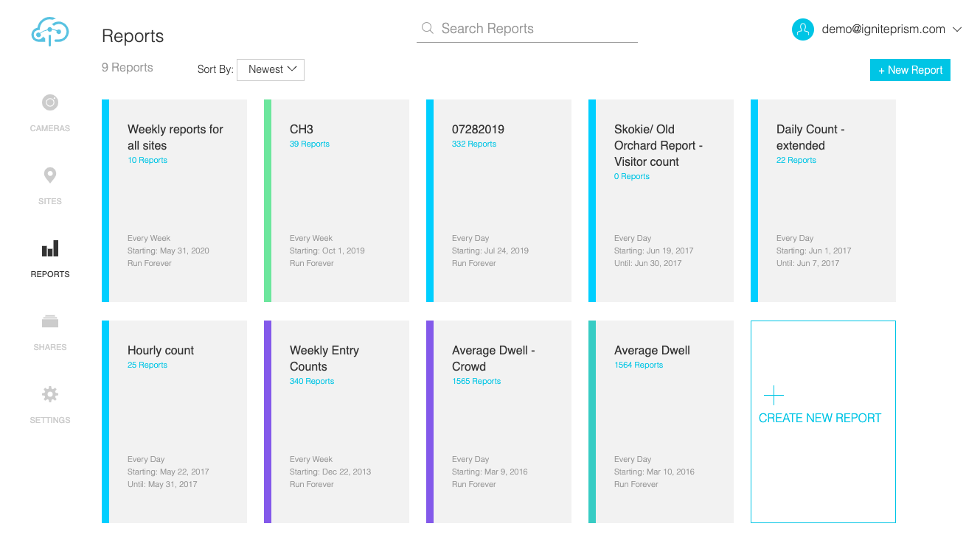Click the + New Report button
Viewport: 980px width, 546px height.
910,70
